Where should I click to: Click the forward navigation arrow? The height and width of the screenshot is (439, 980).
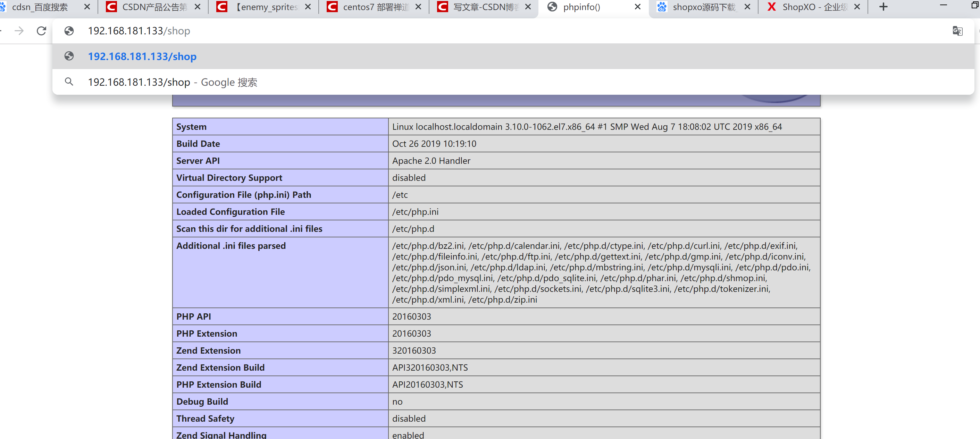(19, 31)
